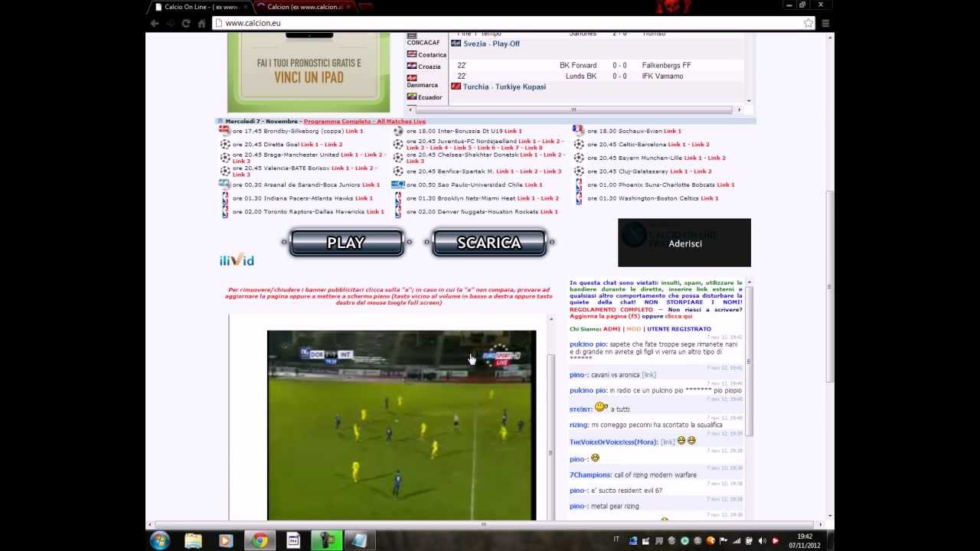Click the PLAY button
This screenshot has width=980, height=551.
pyautogui.click(x=346, y=243)
